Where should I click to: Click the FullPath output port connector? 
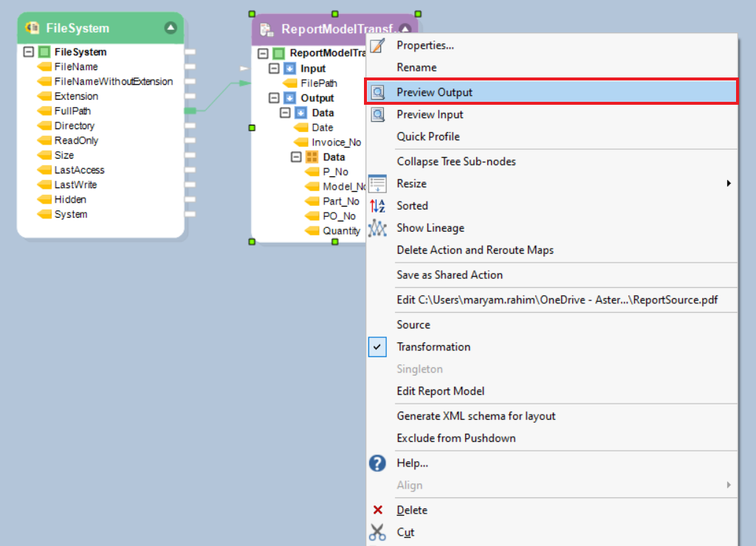pos(190,111)
